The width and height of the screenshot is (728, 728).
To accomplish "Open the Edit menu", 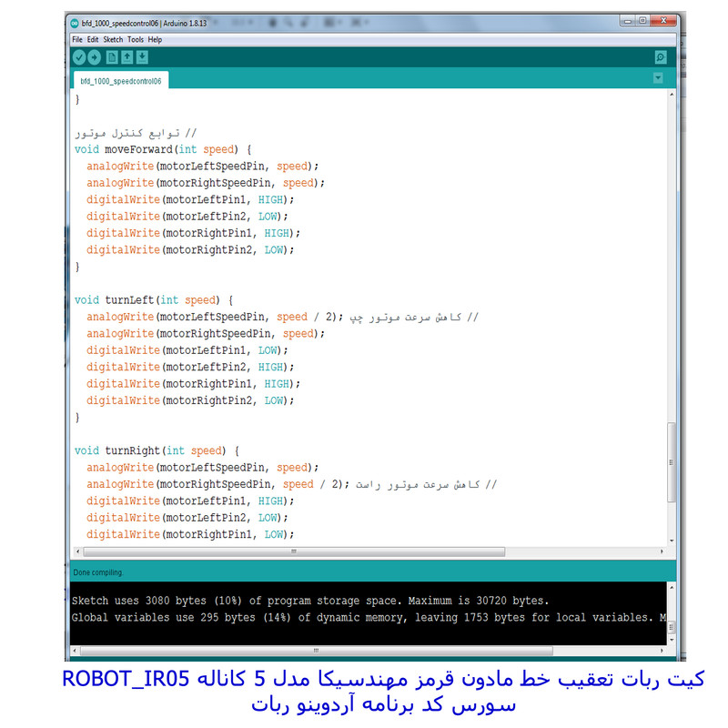I will [93, 40].
